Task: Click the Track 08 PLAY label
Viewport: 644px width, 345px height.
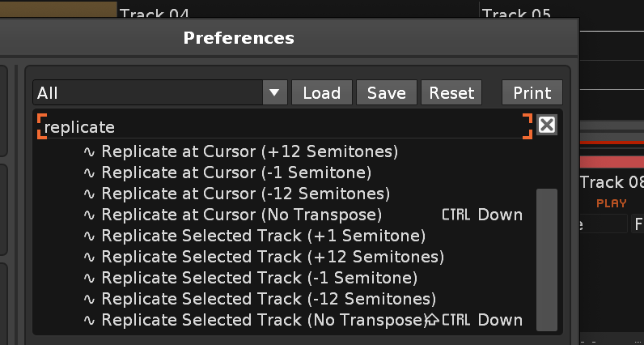Action: (612, 203)
